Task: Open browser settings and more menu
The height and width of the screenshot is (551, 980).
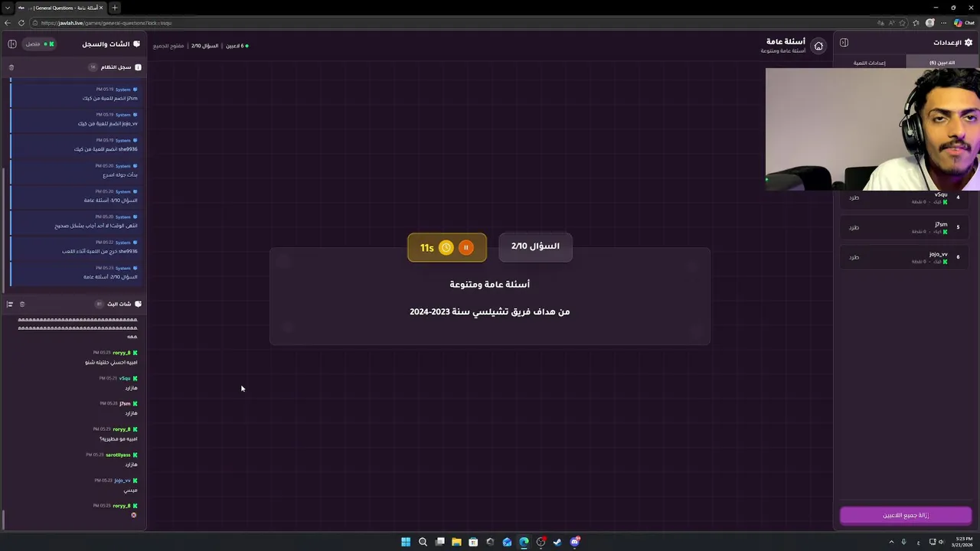Action: pos(943,23)
